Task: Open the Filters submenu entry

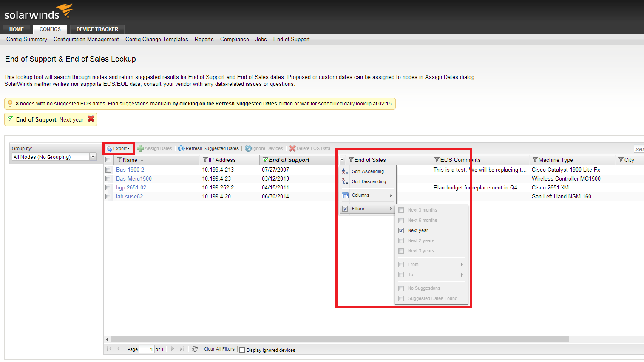Action: [368, 209]
